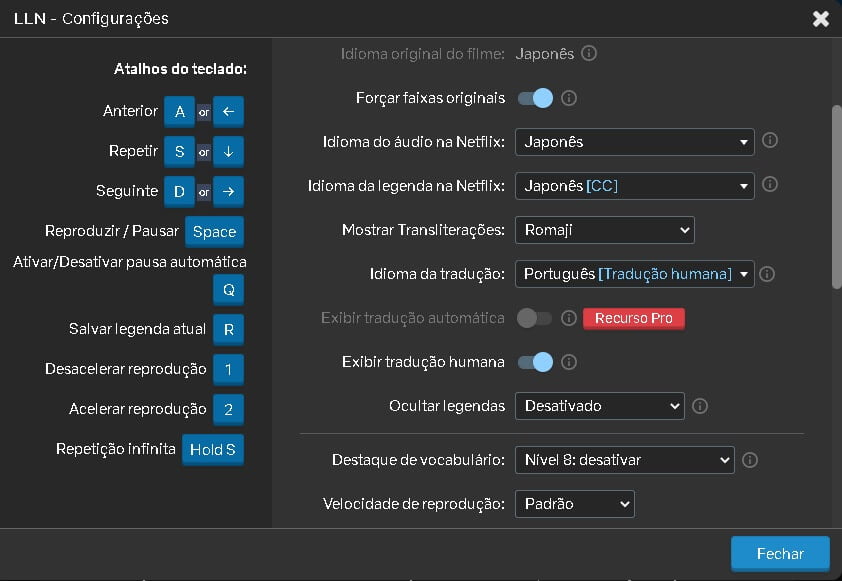Click the Fechar button
842x581 pixels.
point(780,554)
